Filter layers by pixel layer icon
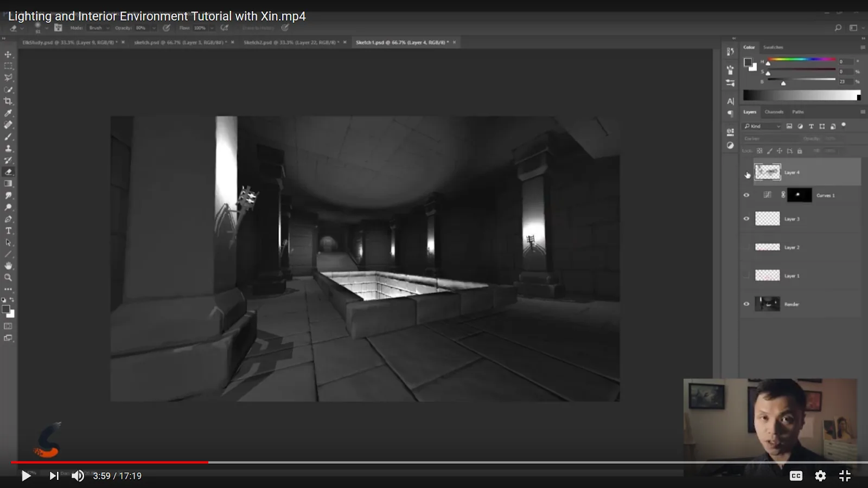868x488 pixels. coord(789,126)
